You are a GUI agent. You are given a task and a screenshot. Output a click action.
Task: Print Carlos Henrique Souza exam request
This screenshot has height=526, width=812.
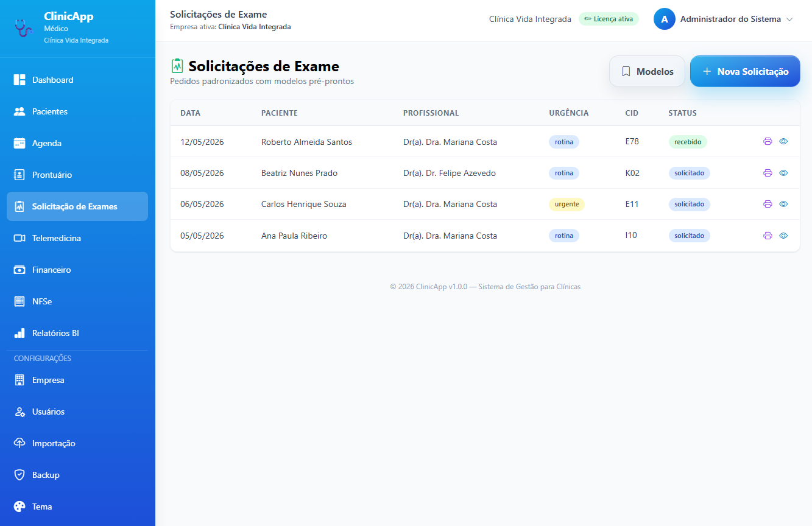pos(768,204)
